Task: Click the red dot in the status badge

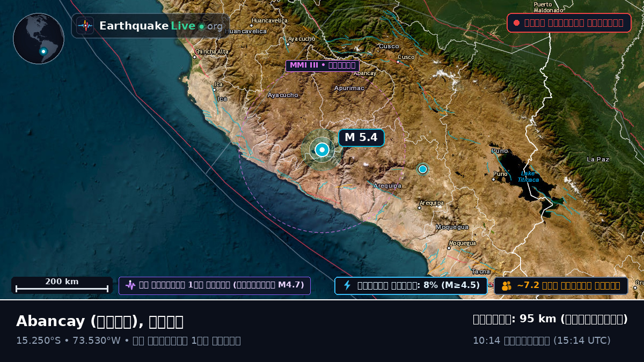Action: coord(516,23)
